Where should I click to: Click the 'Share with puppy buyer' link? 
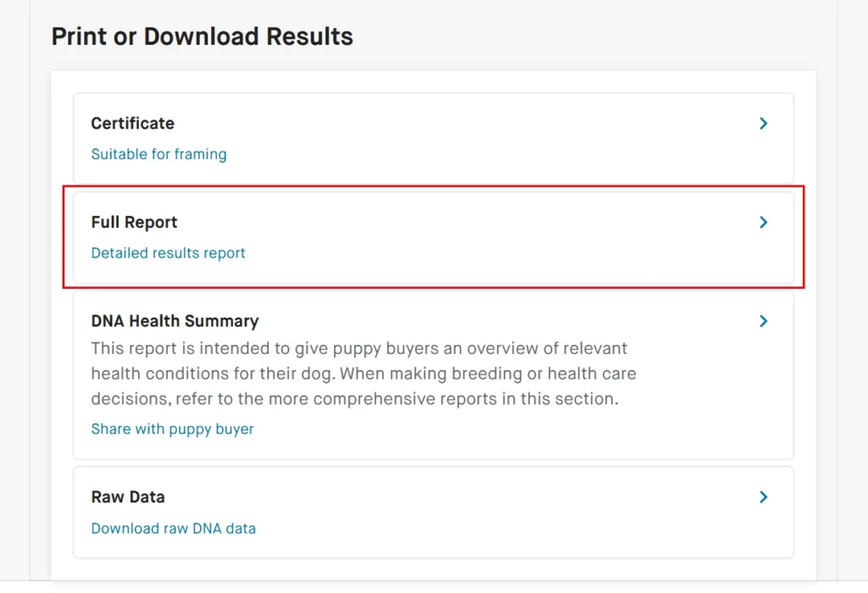point(172,429)
